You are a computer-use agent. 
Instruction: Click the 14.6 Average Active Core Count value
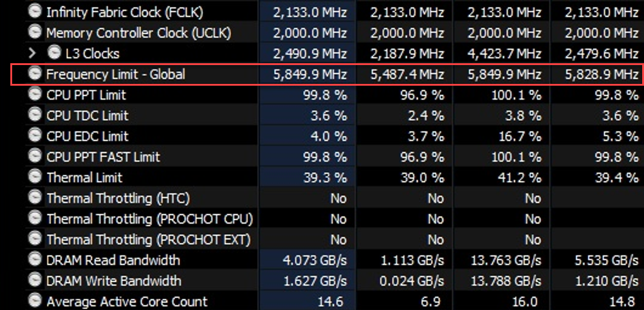(331, 301)
